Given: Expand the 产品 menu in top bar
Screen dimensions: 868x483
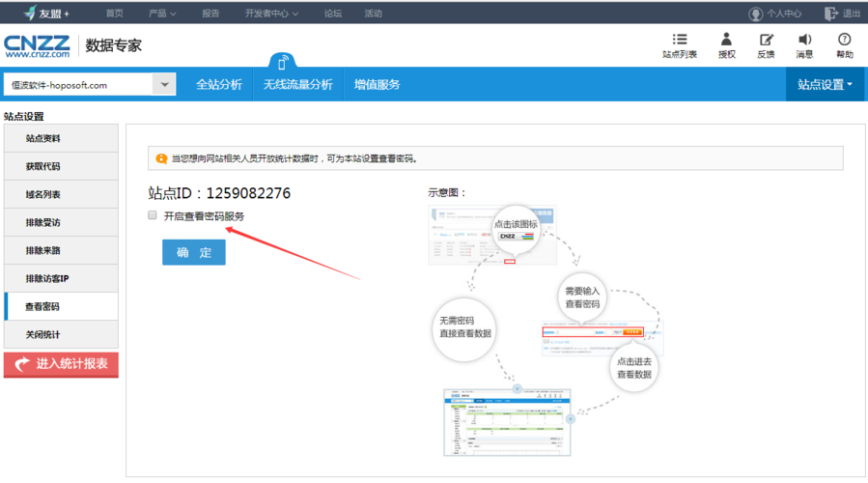Looking at the screenshot, I should pyautogui.click(x=162, y=14).
